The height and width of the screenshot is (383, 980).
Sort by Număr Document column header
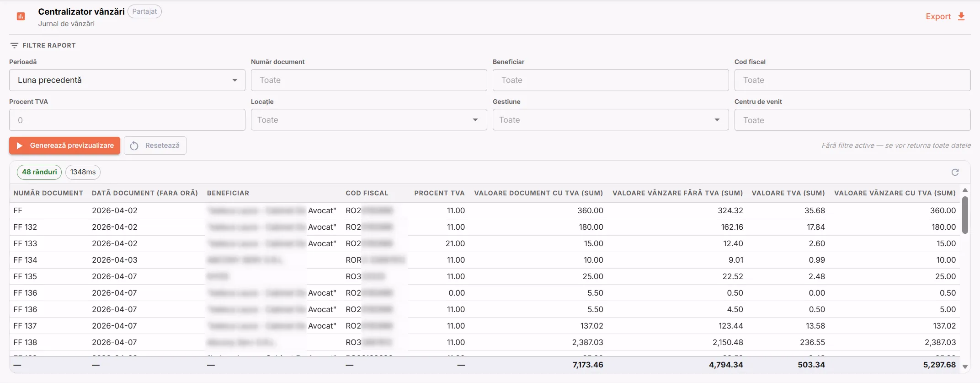(x=48, y=193)
